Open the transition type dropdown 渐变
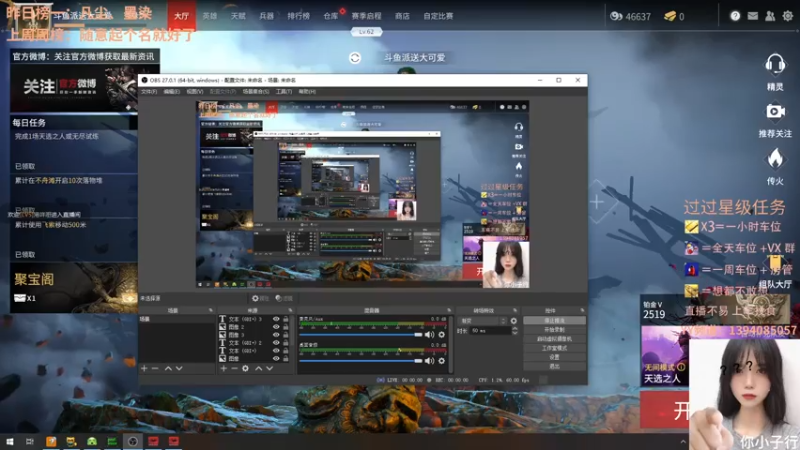This screenshot has width=800, height=450. coord(483,321)
